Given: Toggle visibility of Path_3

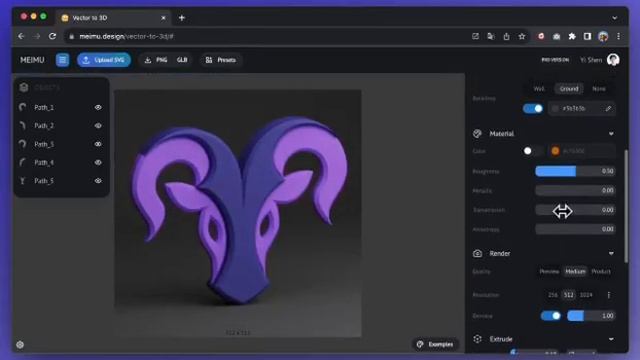Looking at the screenshot, I should tap(98, 144).
